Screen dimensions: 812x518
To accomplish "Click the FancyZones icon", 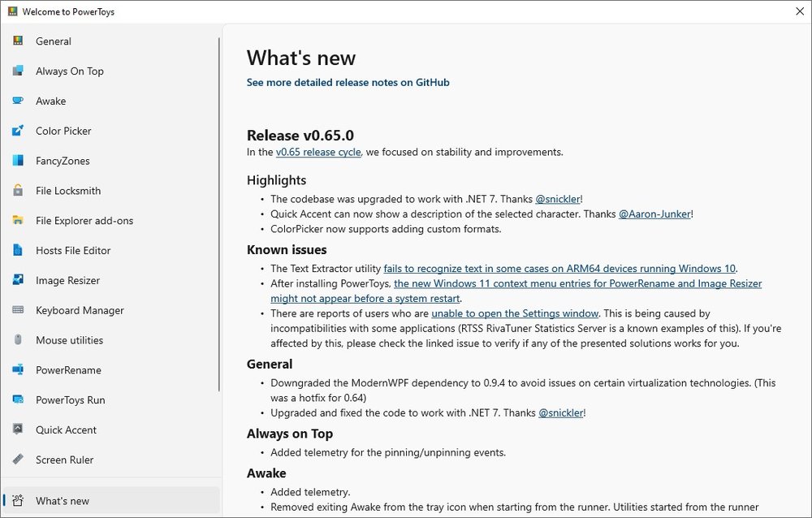I will [x=18, y=160].
